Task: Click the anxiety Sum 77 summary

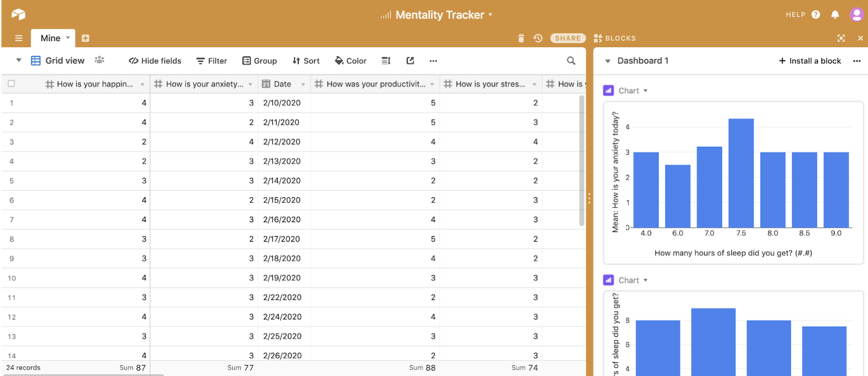Action: coord(240,367)
